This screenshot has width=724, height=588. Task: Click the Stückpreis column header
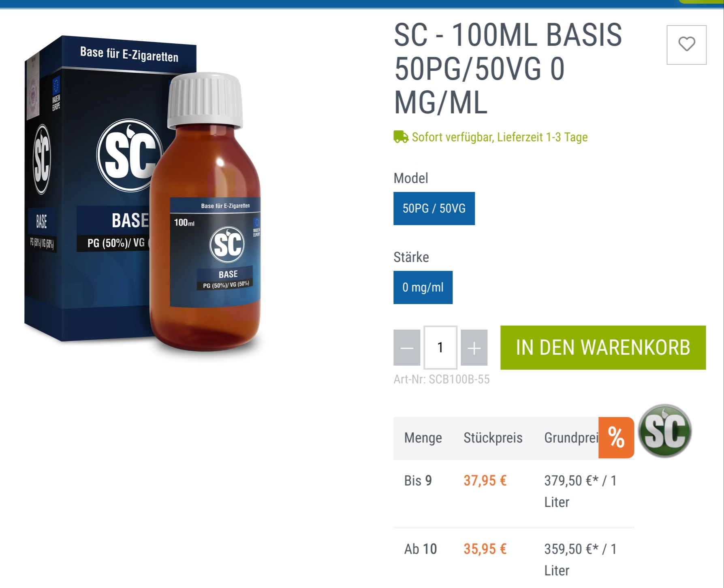493,438
